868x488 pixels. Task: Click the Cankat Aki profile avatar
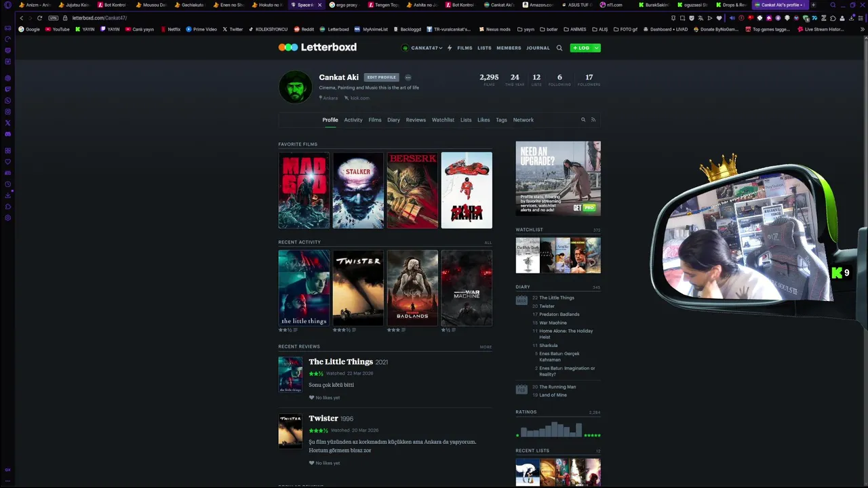coord(296,87)
